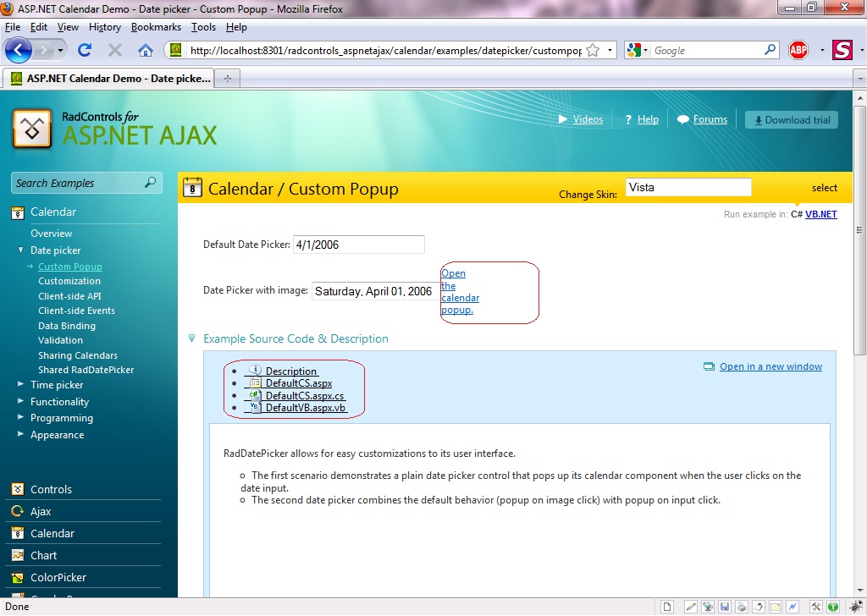Click the Videos link

(x=588, y=119)
